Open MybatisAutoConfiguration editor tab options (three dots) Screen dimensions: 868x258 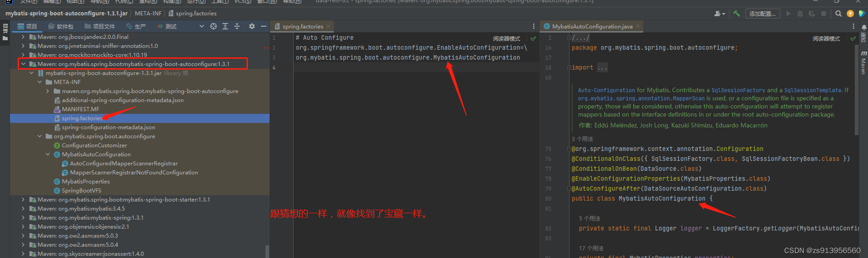point(854,26)
